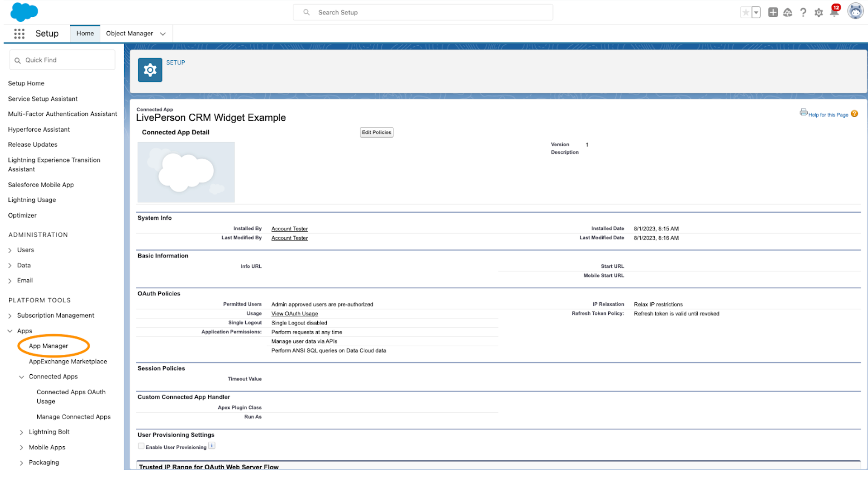Open the Trailhead guidance icon
The width and height of the screenshot is (868, 477).
pos(788,12)
